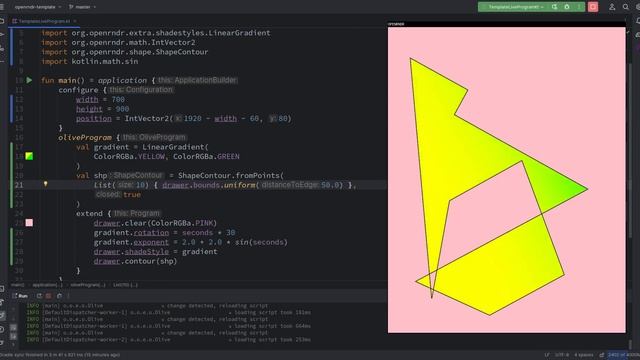Image resolution: width=640 pixels, height=360 pixels.
Task: Click the Gradle sync finished status message
Action: [x=60, y=355]
